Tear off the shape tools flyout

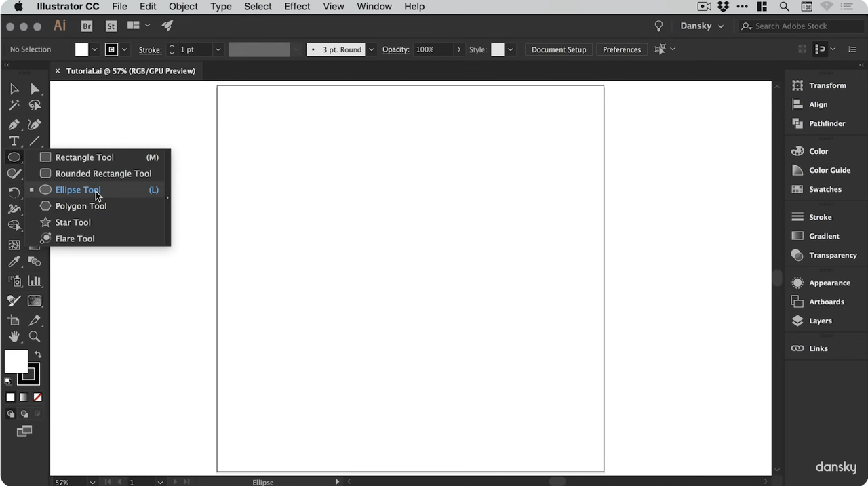pos(167,197)
